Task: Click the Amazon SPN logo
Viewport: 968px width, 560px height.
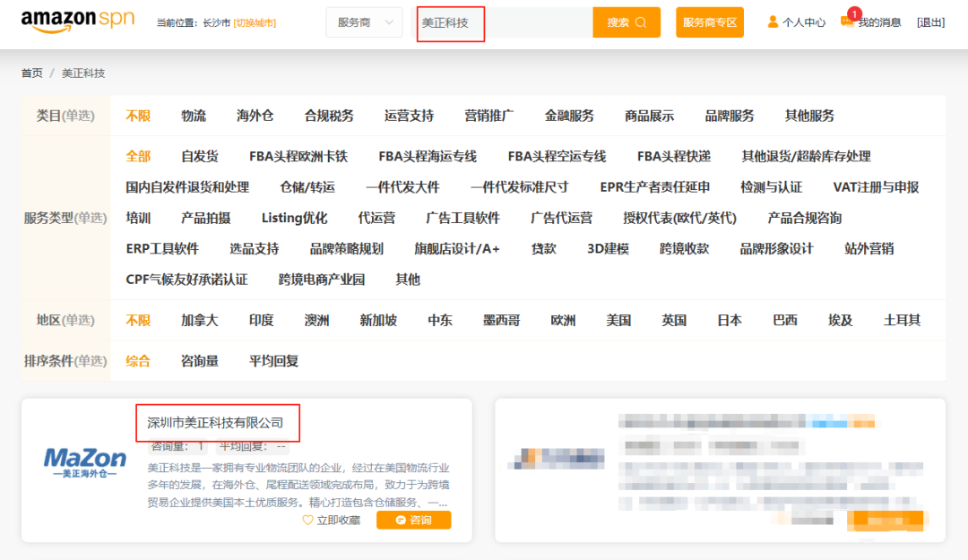Action: pos(78,21)
